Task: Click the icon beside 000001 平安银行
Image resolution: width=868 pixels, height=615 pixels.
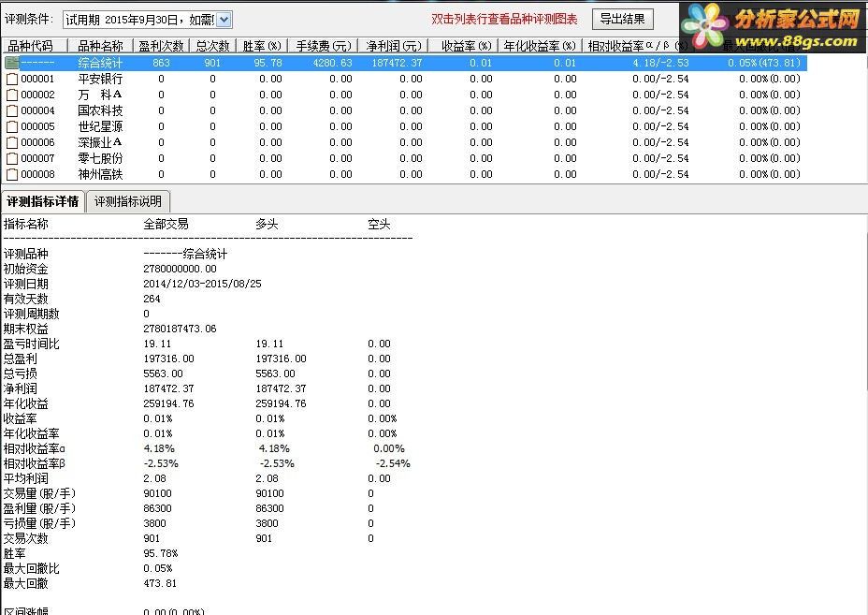Action: 11,80
